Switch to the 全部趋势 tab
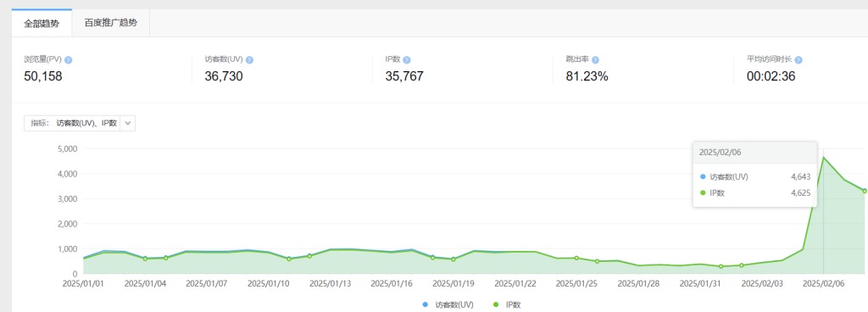This screenshot has width=868, height=312. point(42,23)
